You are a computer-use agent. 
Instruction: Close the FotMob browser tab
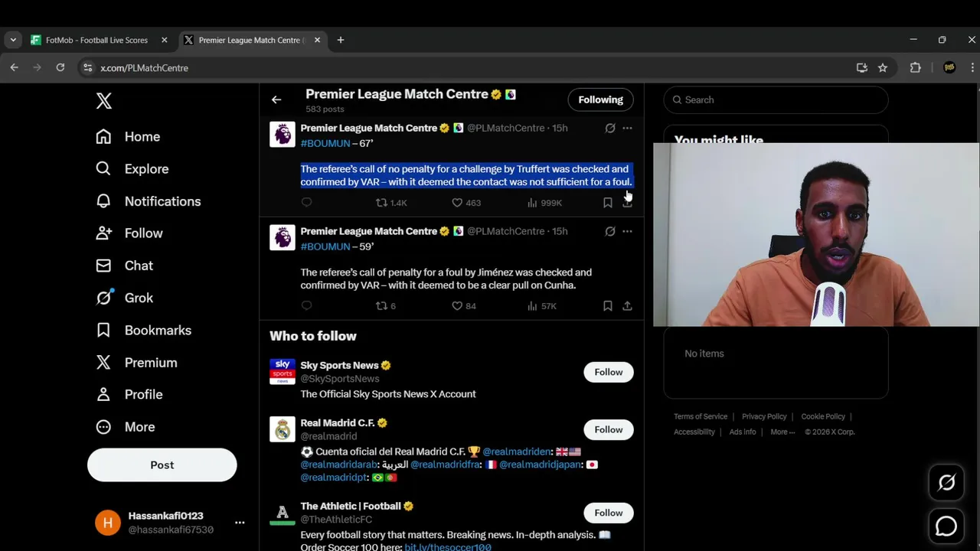pos(164,40)
